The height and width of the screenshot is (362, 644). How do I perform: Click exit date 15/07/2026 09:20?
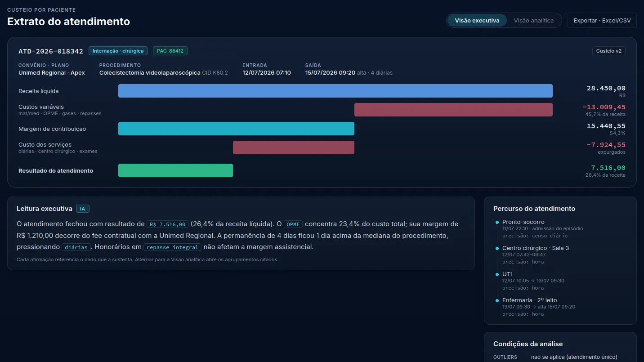pyautogui.click(x=330, y=72)
